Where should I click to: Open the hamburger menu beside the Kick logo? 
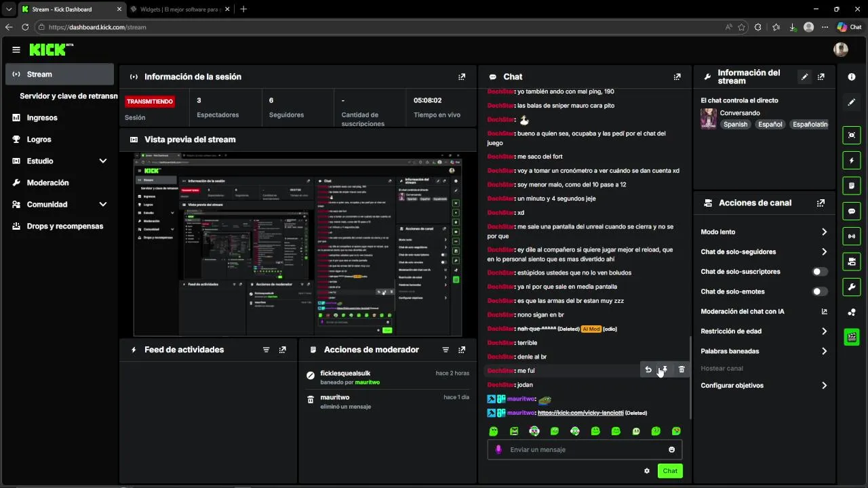coord(16,49)
